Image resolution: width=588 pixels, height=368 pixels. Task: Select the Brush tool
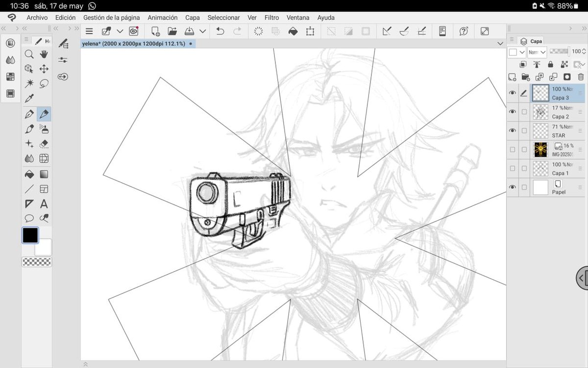(x=29, y=129)
